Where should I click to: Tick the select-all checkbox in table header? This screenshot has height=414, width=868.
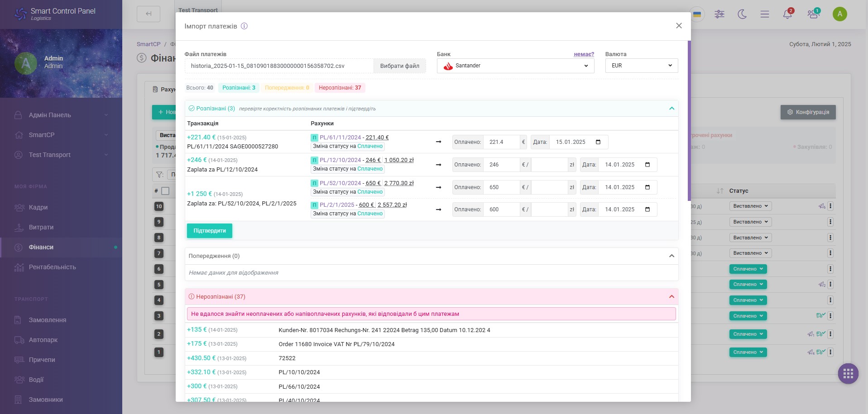(165, 191)
